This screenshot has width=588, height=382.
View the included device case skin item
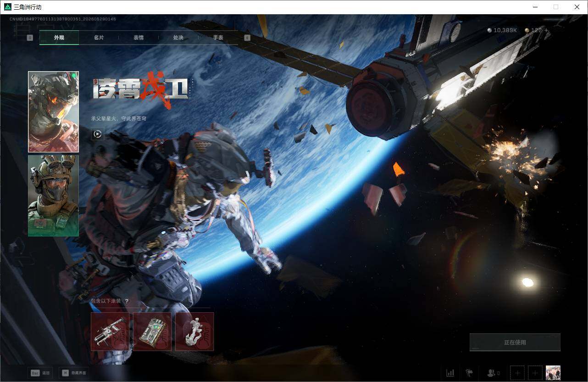[x=152, y=331]
